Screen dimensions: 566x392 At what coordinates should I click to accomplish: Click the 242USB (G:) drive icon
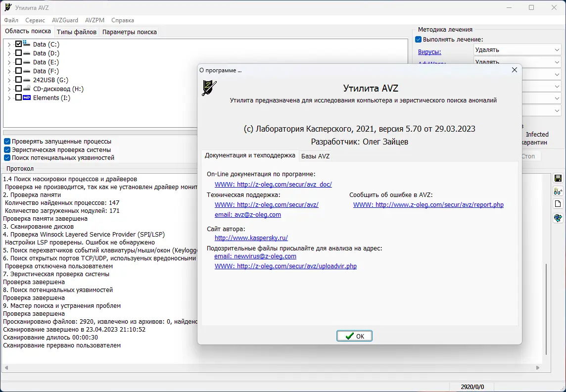tap(27, 80)
